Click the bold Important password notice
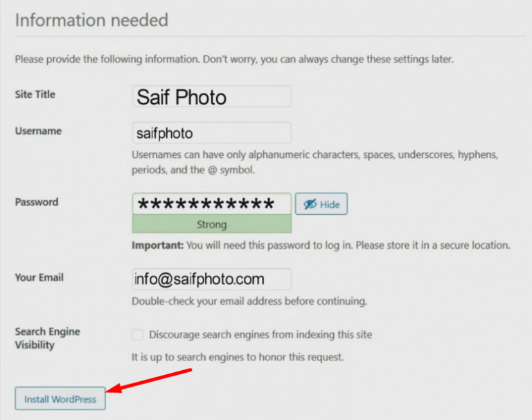Image resolution: width=532 pixels, height=420 pixels. (x=321, y=245)
